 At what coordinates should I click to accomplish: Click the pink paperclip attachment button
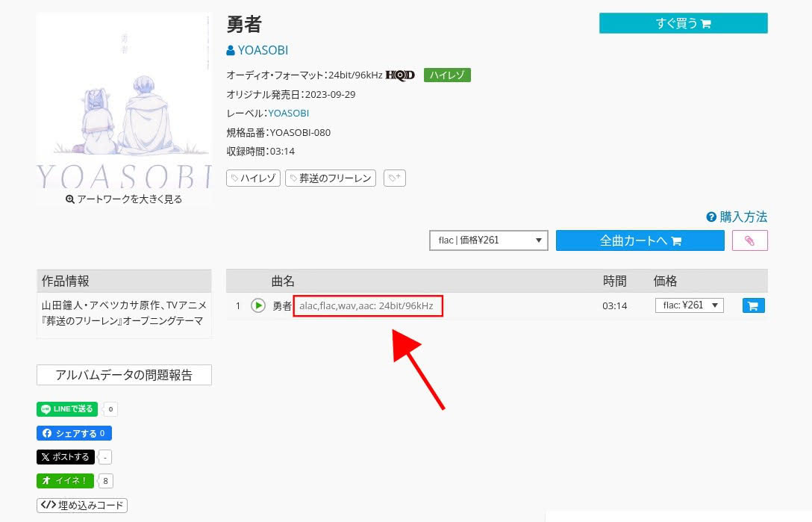[x=750, y=240]
